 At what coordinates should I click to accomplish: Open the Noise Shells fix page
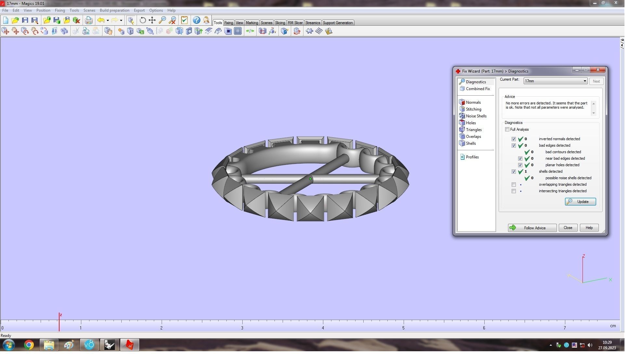476,116
